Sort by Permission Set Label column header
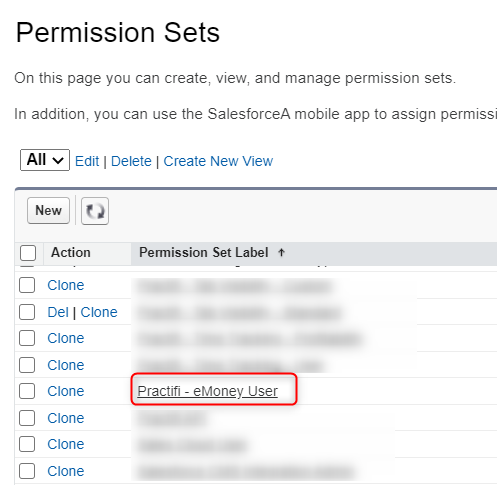The image size is (497, 485). coord(204,252)
